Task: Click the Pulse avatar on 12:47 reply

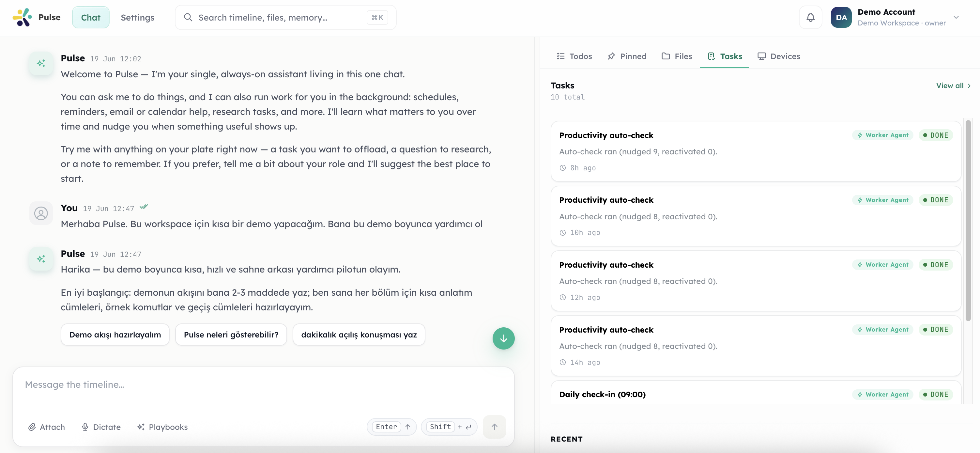Action: tap(41, 259)
